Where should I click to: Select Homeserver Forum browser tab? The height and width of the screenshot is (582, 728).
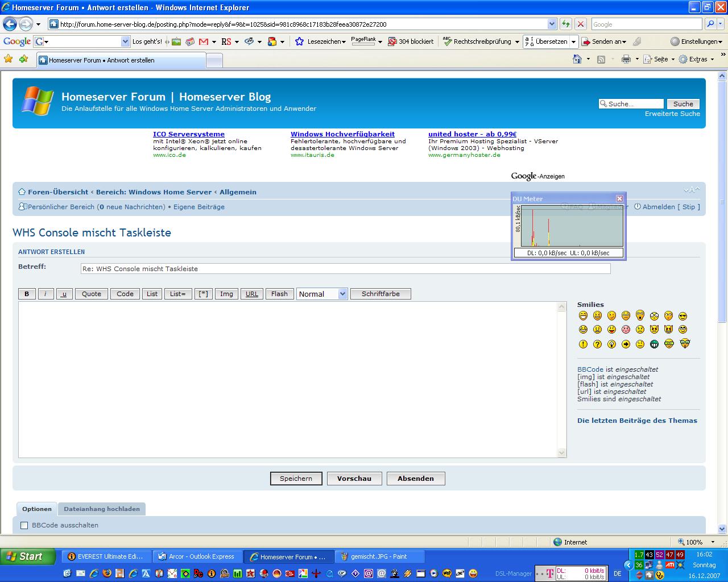point(121,60)
